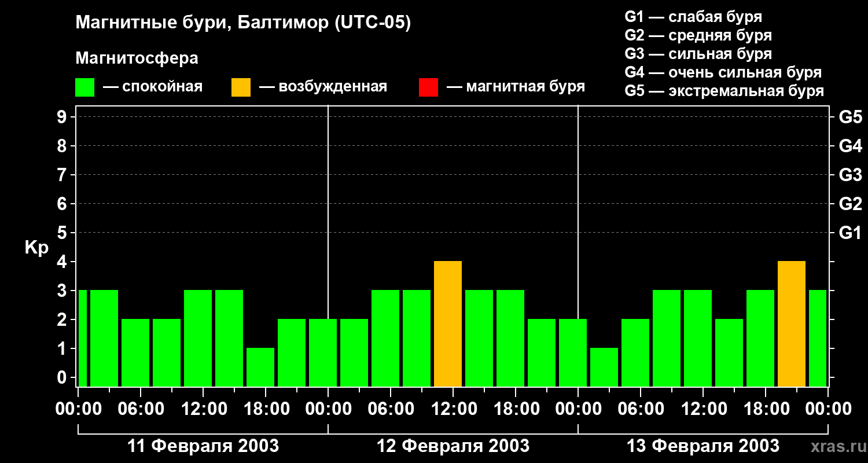Screen dimensions: 868x463
Task: Click the '12 Февраля 2003' date label
Action: coord(453,446)
